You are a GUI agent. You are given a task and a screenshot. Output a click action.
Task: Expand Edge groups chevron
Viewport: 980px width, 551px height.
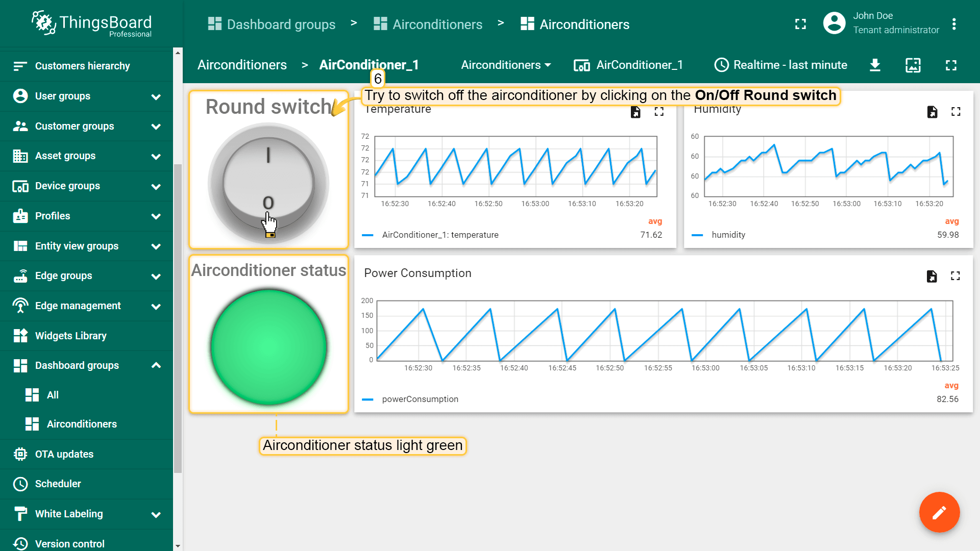point(156,277)
